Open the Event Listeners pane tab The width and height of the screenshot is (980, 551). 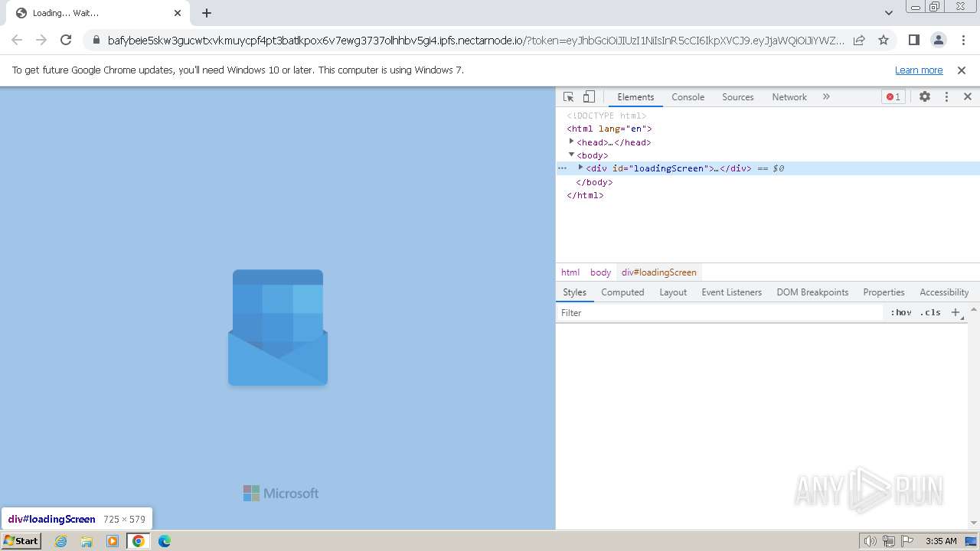[x=731, y=292]
